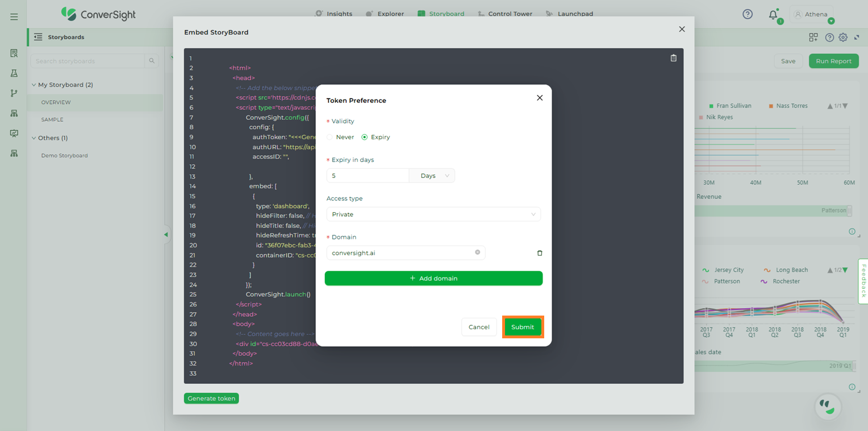Click the help question mark icon in header
This screenshot has width=868, height=431.
[748, 14]
